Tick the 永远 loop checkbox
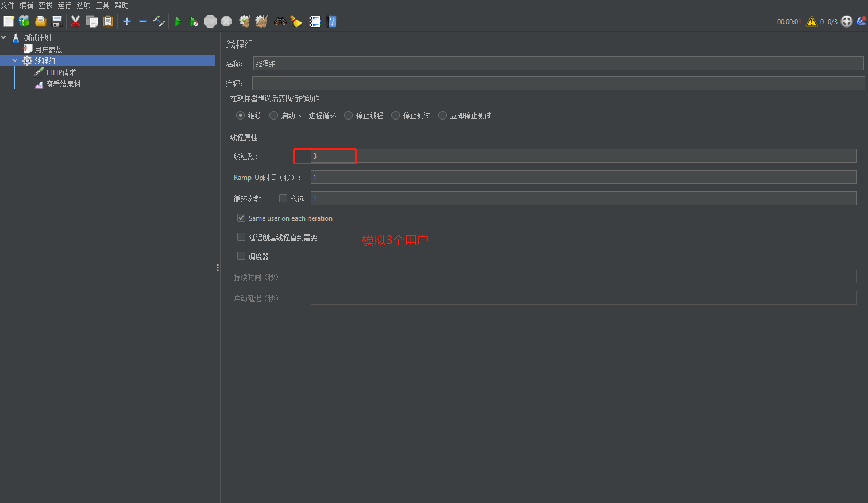The height and width of the screenshot is (503, 868). click(x=283, y=198)
